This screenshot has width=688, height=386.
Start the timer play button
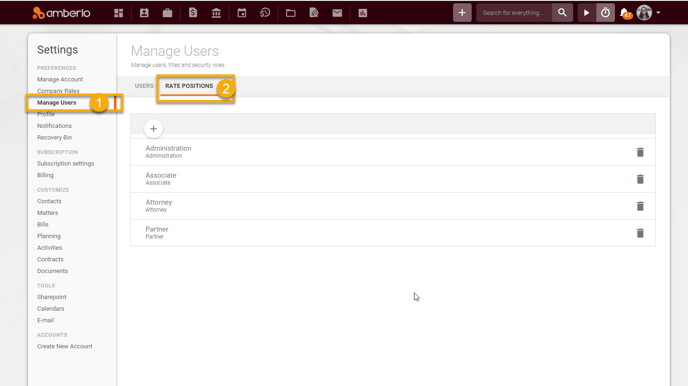tap(587, 13)
